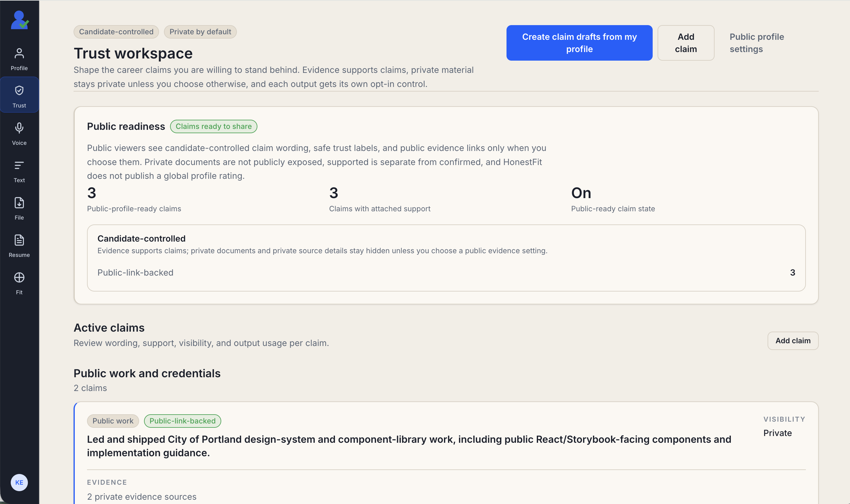
Task: Open Public profile settings
Action: (x=757, y=43)
